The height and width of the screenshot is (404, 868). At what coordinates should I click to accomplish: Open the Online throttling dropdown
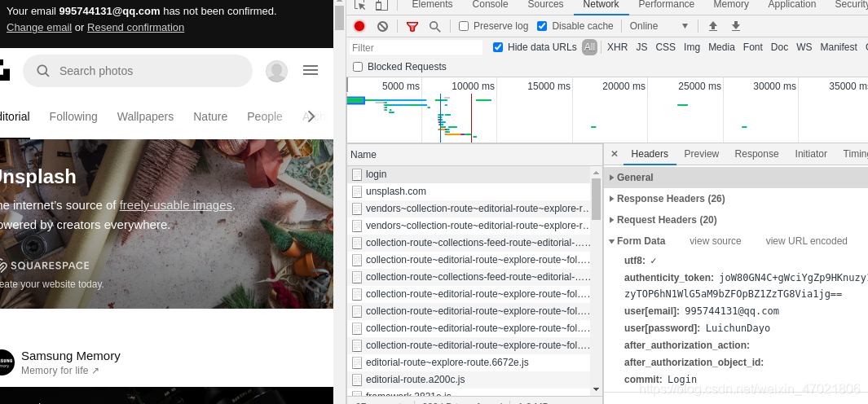coord(659,26)
